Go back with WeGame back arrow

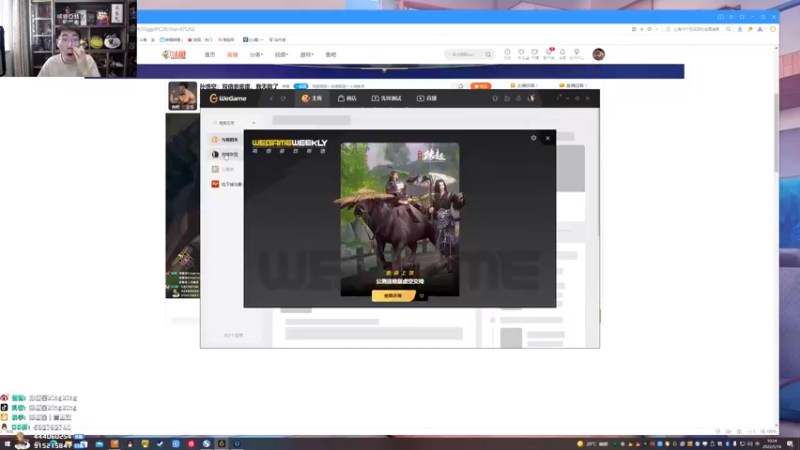pyautogui.click(x=271, y=98)
